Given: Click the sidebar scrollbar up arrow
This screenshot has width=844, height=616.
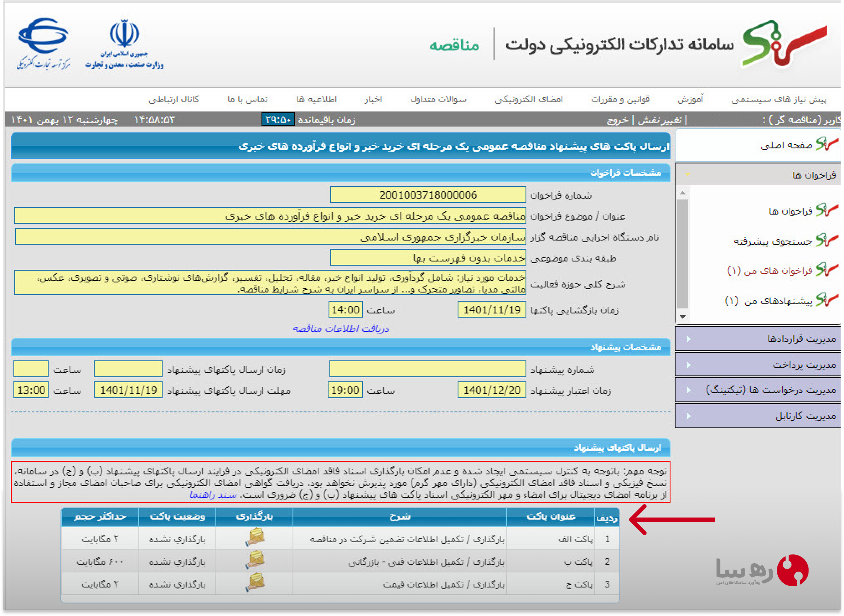Looking at the screenshot, I should coord(683,193).
